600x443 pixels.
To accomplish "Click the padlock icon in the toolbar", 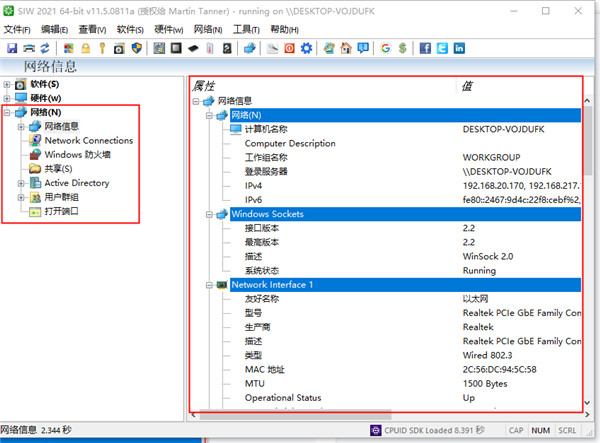I will 86,48.
